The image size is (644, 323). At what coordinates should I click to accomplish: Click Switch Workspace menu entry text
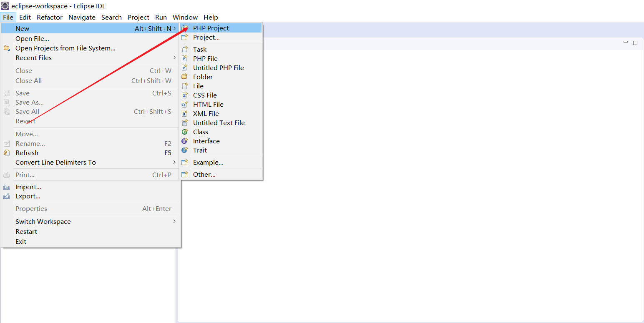pyautogui.click(x=43, y=221)
